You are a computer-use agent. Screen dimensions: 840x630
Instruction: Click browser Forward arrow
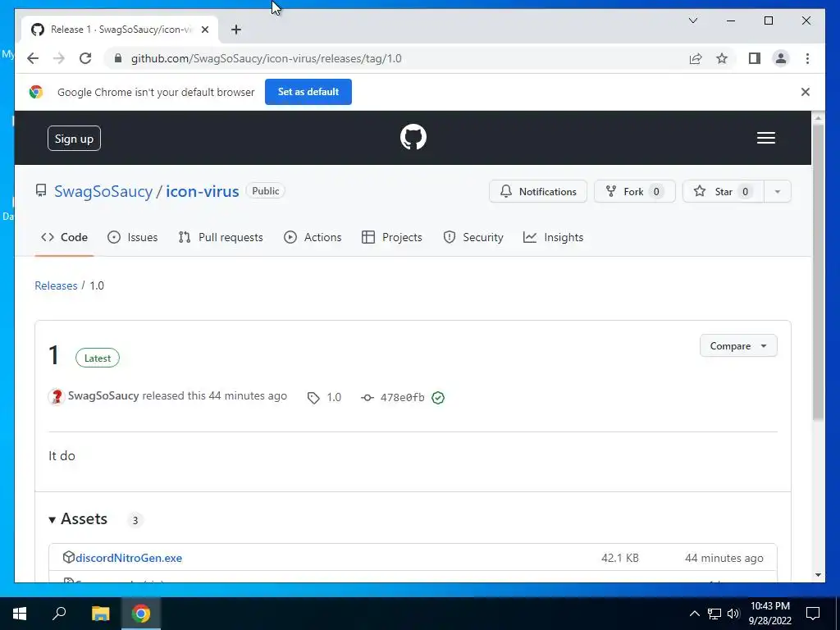click(x=59, y=58)
